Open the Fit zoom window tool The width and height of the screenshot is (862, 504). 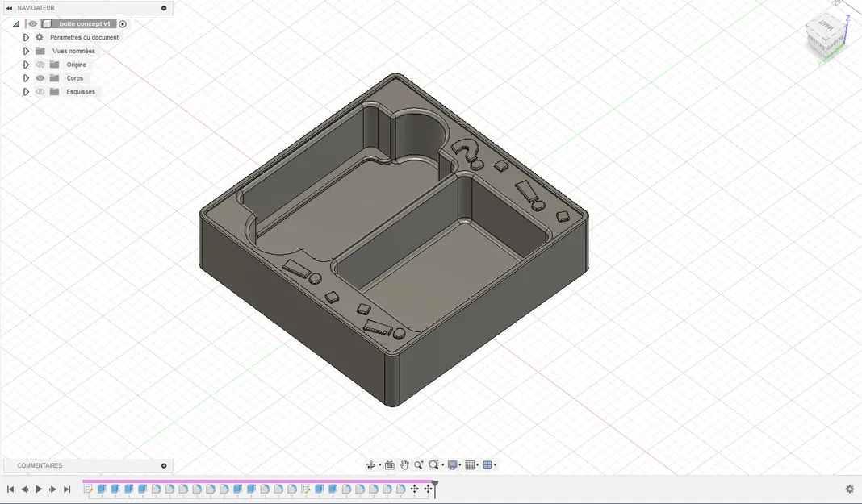pyautogui.click(x=434, y=465)
